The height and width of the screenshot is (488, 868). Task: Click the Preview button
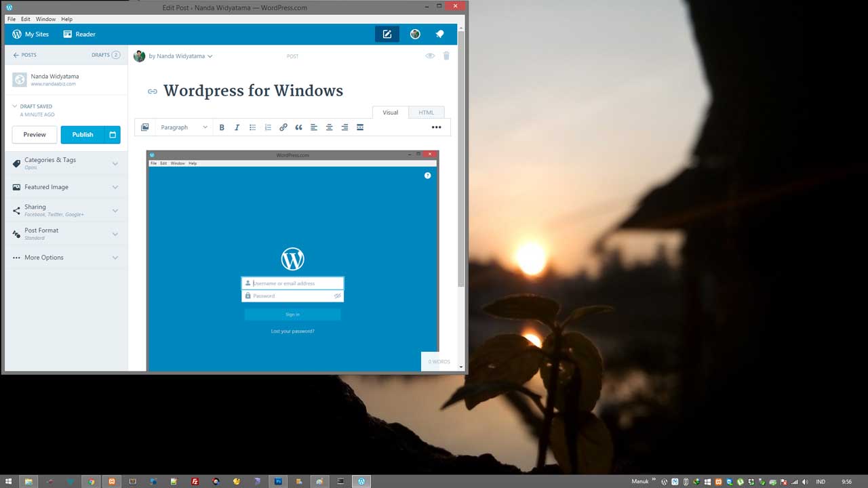coord(35,135)
